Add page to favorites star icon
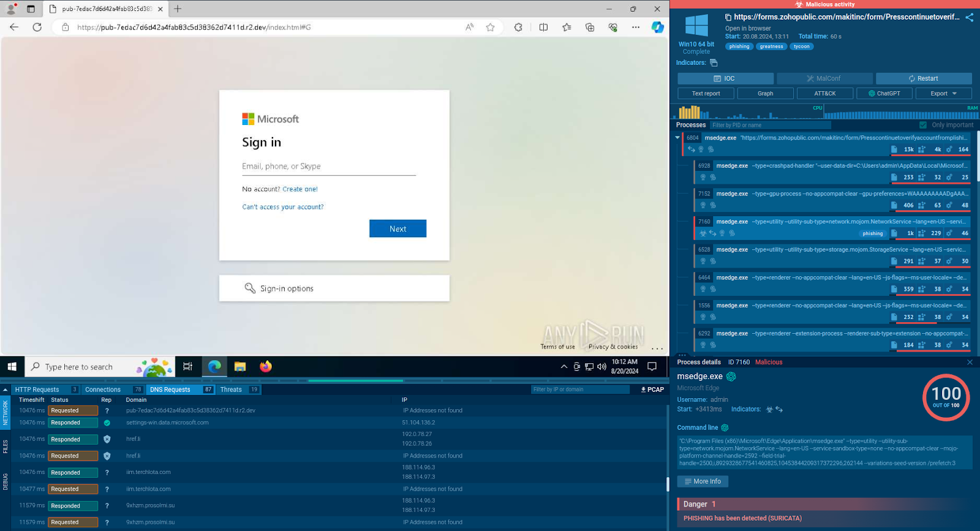The height and width of the screenshot is (531, 980). tap(490, 27)
